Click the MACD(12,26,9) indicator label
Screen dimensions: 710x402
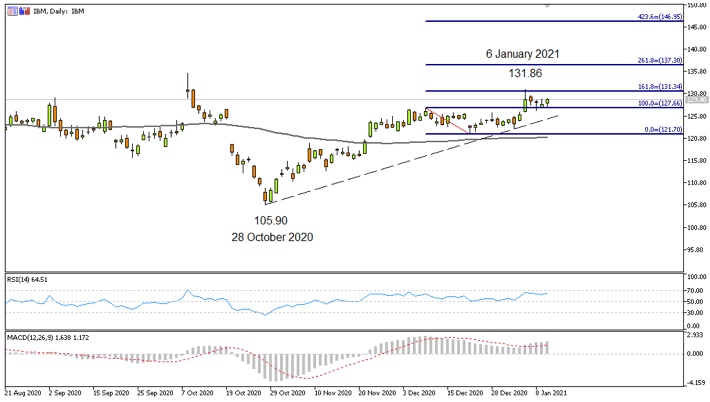48,338
